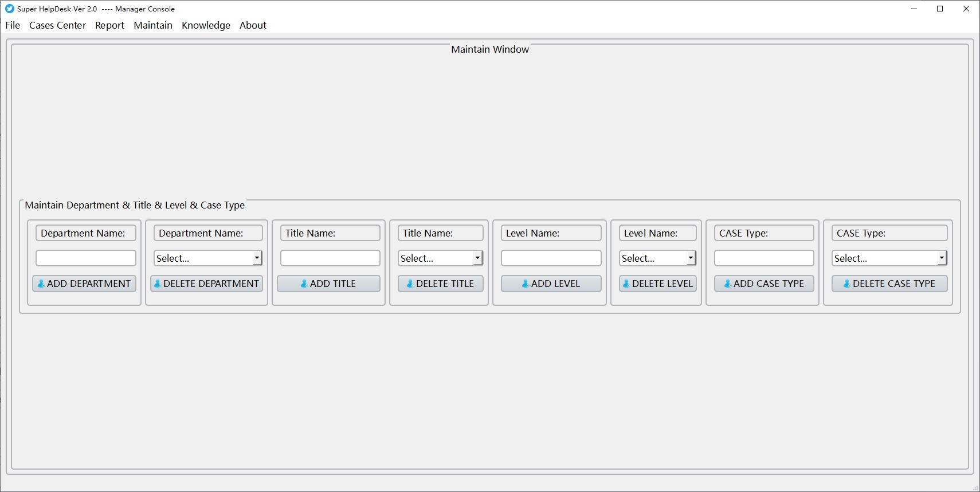Click the new Level Name input field
This screenshot has height=492, width=980.
(x=551, y=258)
